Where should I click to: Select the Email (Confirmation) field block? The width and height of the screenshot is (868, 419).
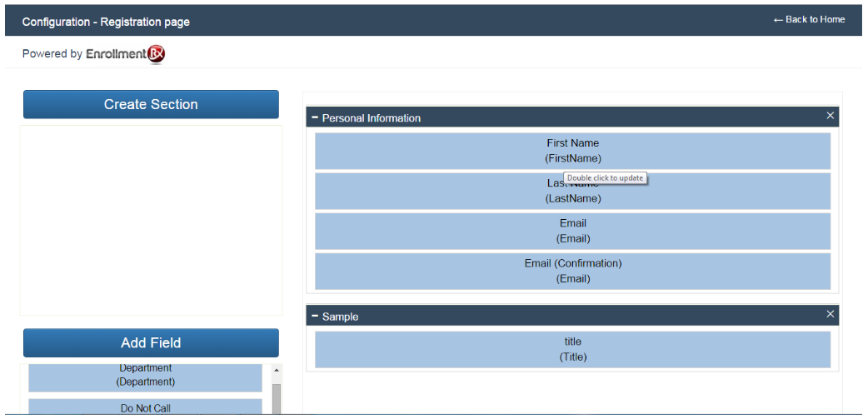572,271
